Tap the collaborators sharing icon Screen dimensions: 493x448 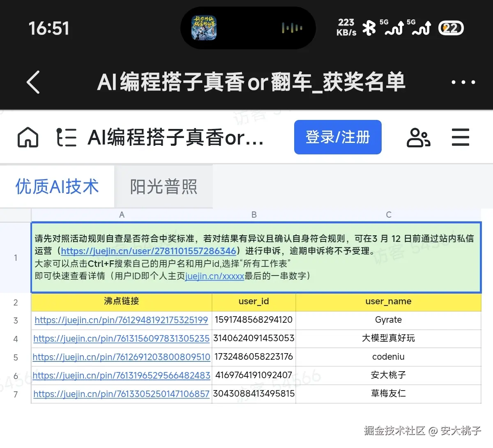(418, 137)
